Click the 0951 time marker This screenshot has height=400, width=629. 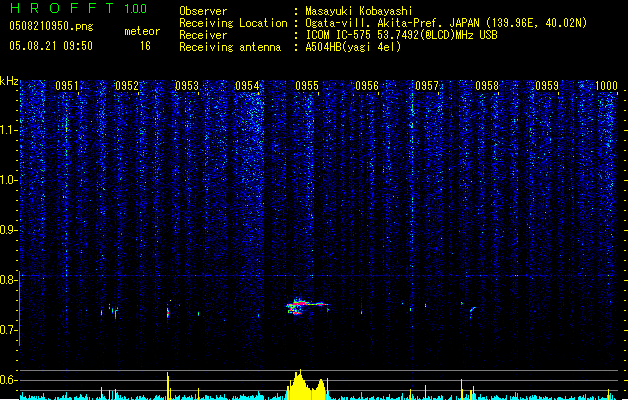(67, 86)
